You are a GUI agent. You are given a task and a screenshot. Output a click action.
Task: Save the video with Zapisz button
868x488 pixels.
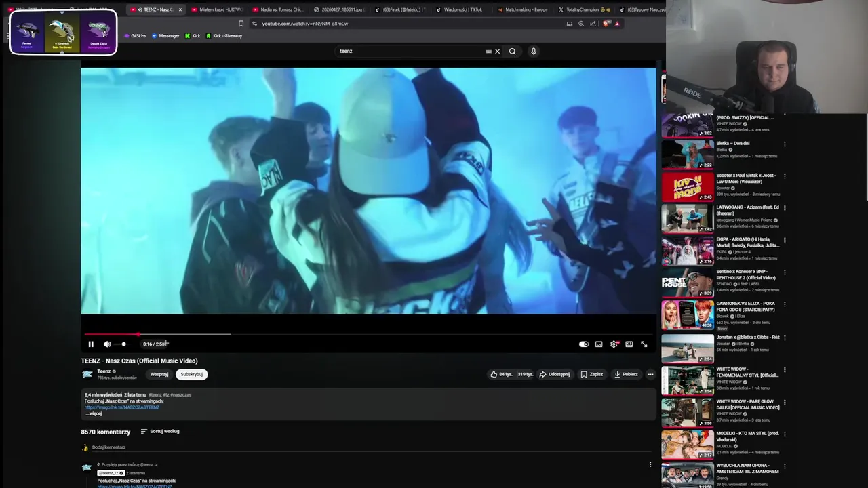click(592, 374)
